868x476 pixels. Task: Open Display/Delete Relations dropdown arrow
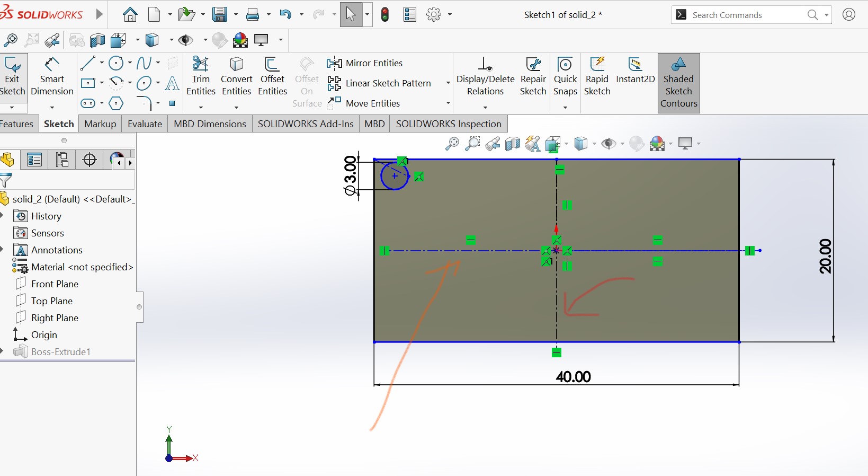485,108
